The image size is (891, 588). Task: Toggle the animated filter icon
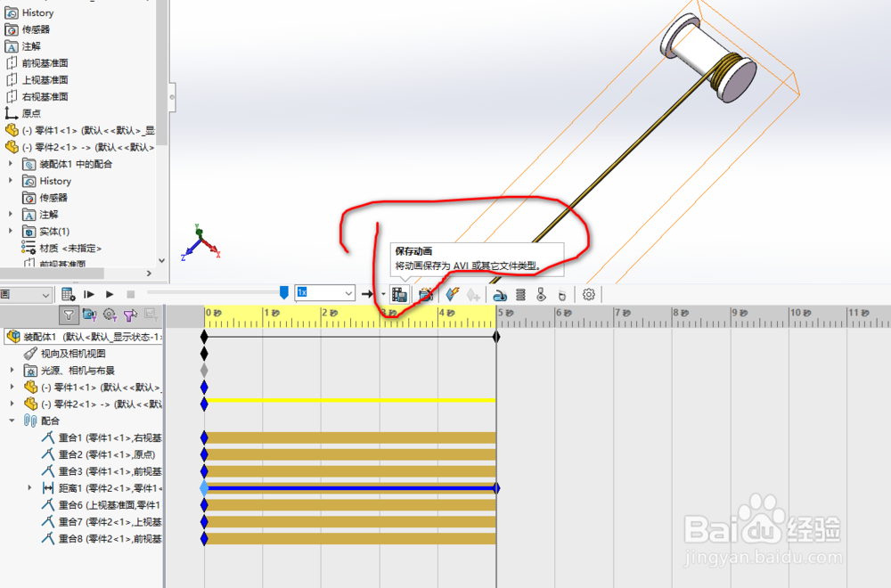pyautogui.click(x=89, y=314)
